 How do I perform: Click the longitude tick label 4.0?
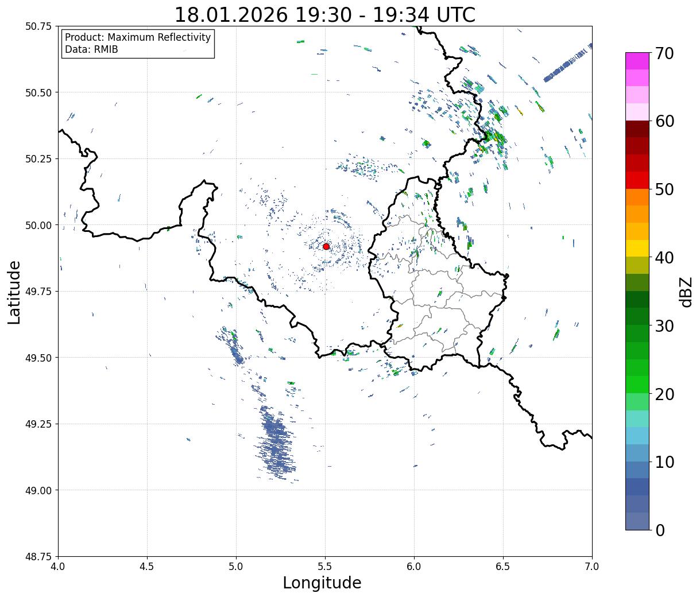click(58, 567)
